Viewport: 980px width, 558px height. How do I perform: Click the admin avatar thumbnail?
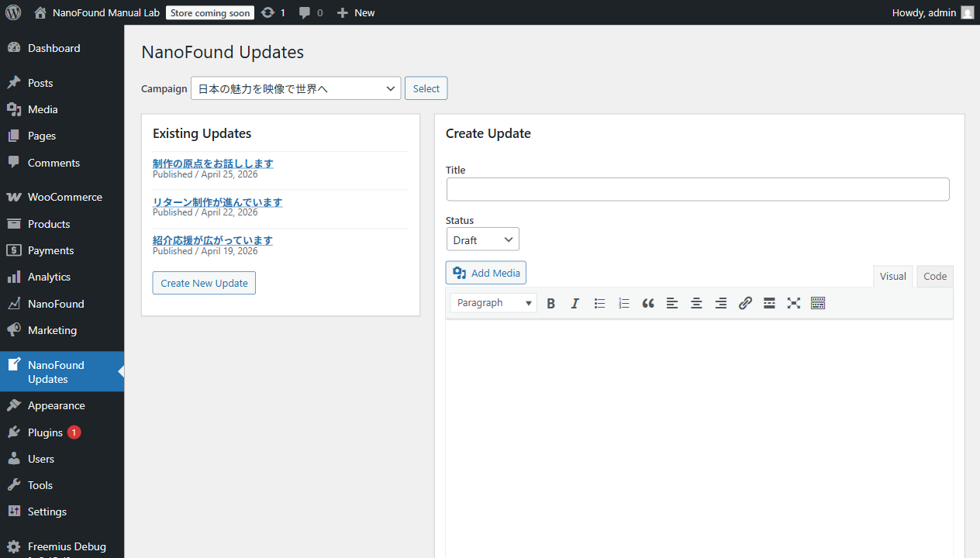click(967, 12)
